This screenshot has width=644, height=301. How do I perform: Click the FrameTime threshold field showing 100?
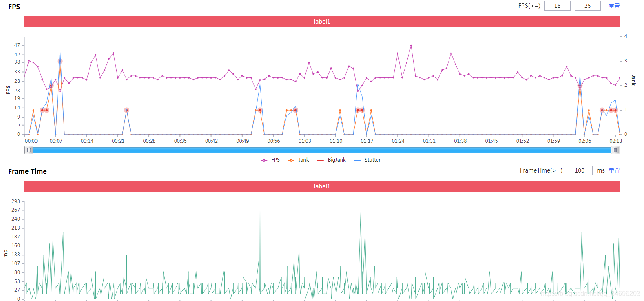coord(579,170)
